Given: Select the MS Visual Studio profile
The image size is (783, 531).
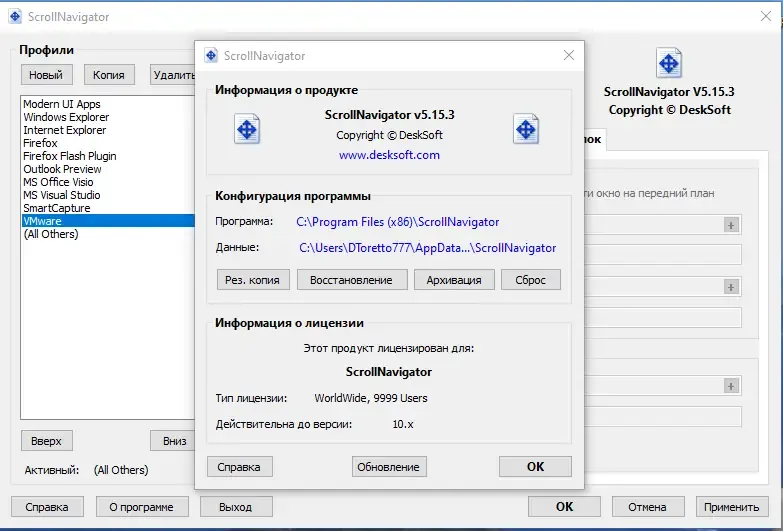Looking at the screenshot, I should (108, 195).
